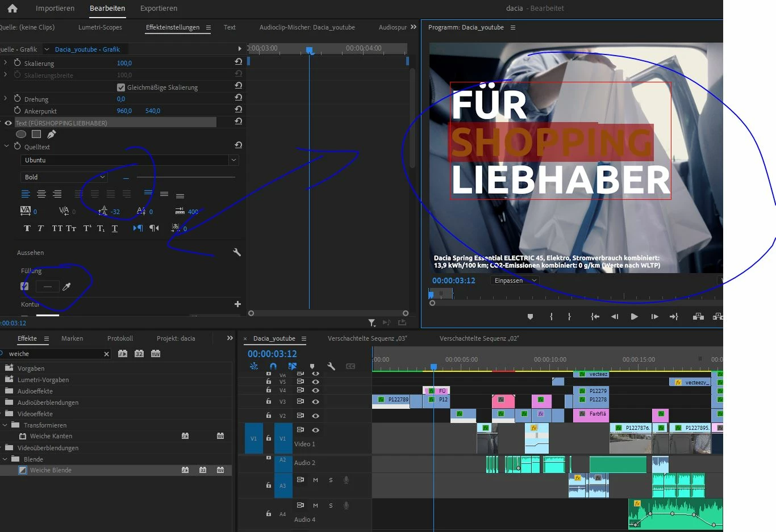Select the ellipse mask tool

[21, 135]
